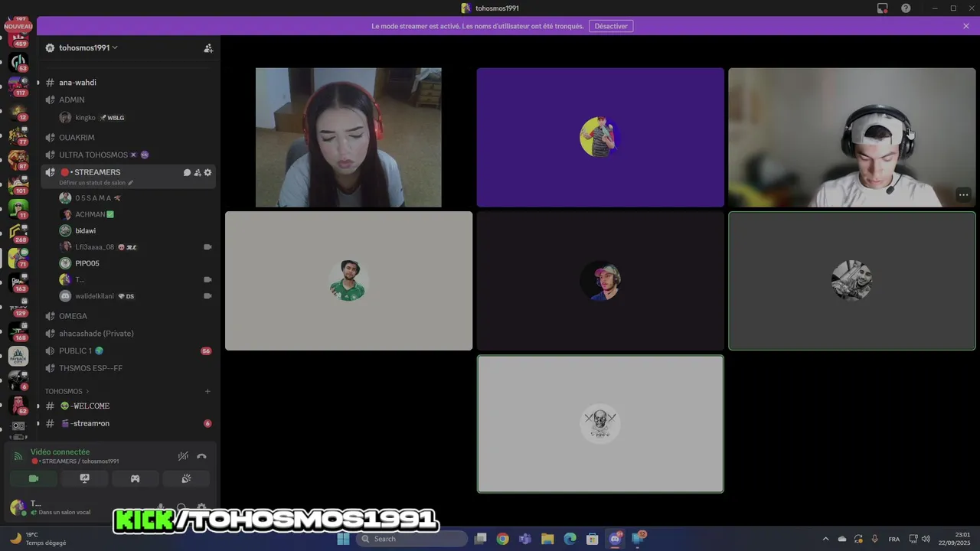The image size is (980, 551).
Task: Open Google Chrome from taskbar
Action: click(502, 539)
